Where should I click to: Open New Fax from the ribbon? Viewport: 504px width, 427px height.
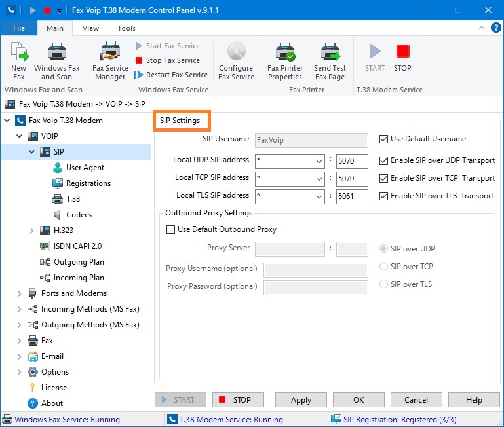click(19, 61)
